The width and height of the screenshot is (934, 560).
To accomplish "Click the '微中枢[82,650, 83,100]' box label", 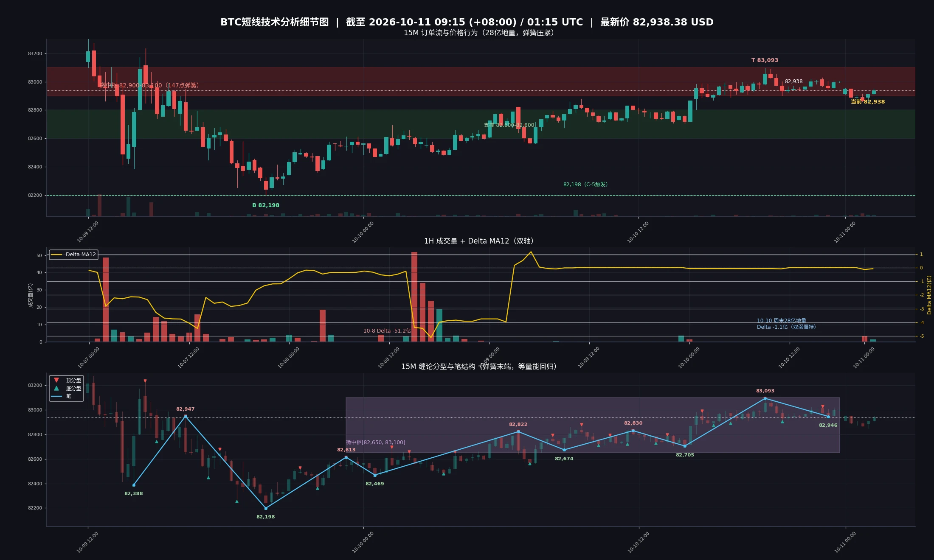I will (x=375, y=442).
